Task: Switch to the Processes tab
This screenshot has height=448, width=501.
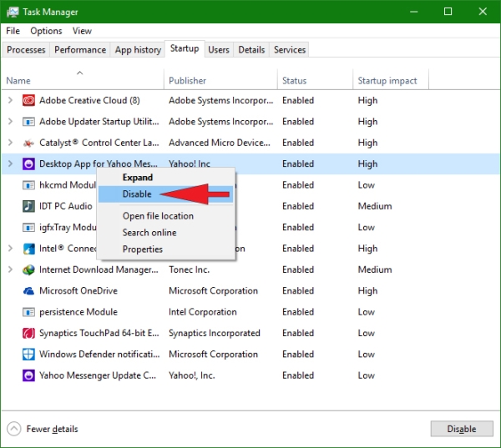Action: tap(26, 50)
